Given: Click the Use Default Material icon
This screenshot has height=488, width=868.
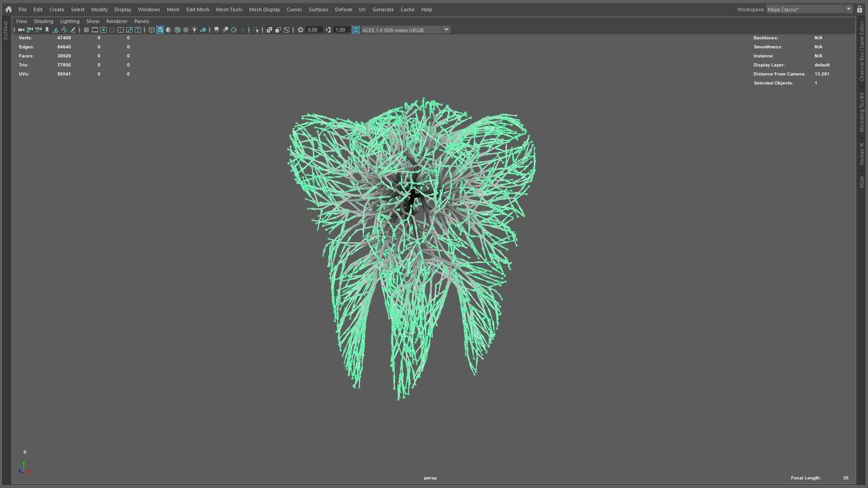Looking at the screenshot, I should [169, 30].
